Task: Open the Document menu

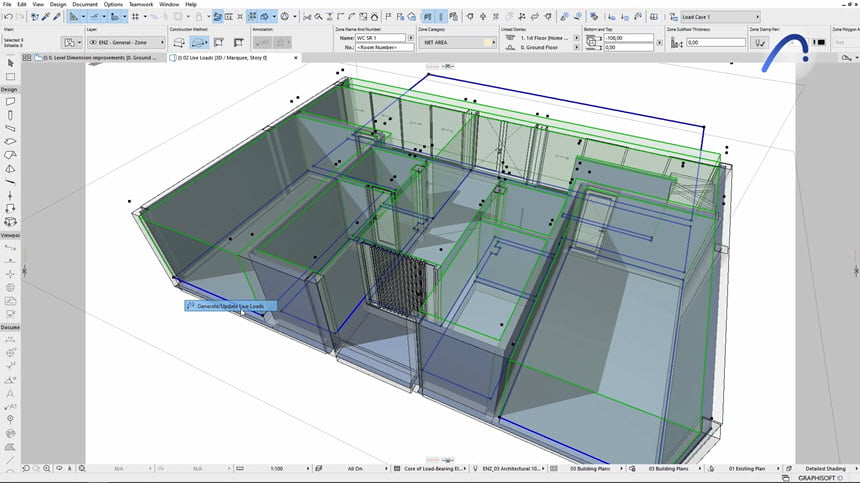Action: (x=85, y=4)
